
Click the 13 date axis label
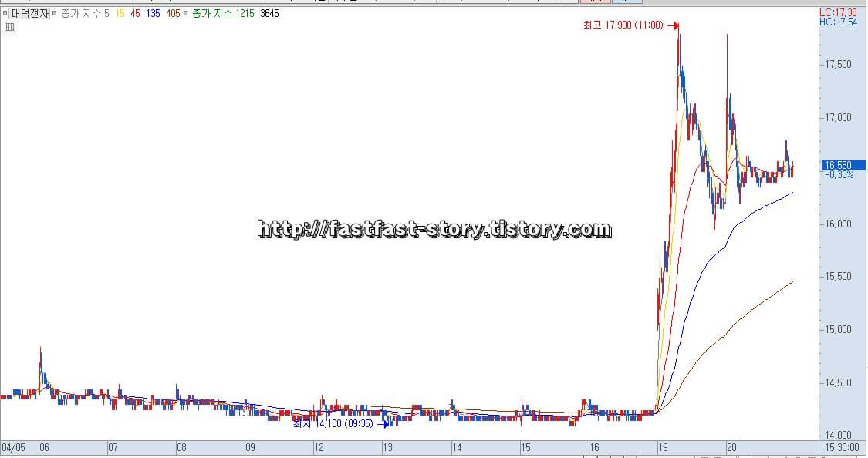[387, 447]
